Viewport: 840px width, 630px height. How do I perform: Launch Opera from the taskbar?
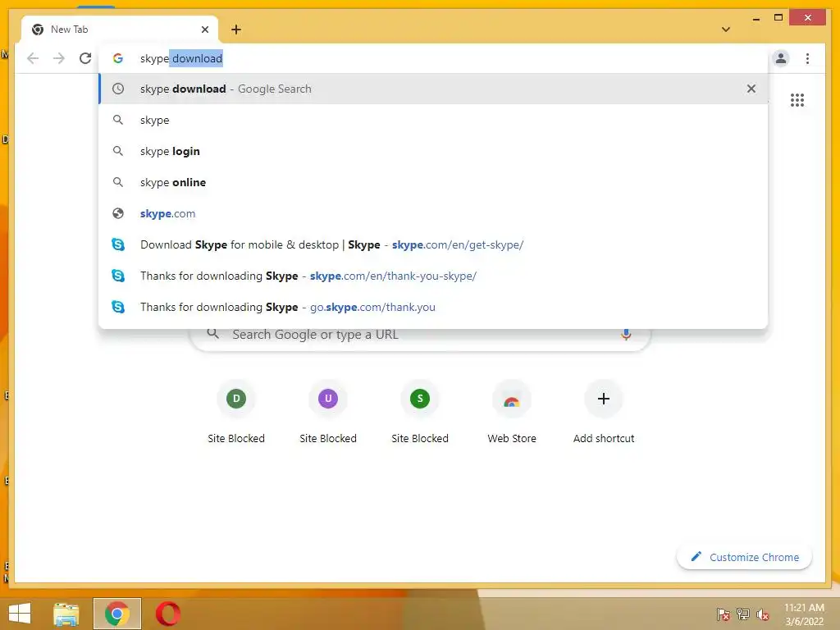point(168,614)
